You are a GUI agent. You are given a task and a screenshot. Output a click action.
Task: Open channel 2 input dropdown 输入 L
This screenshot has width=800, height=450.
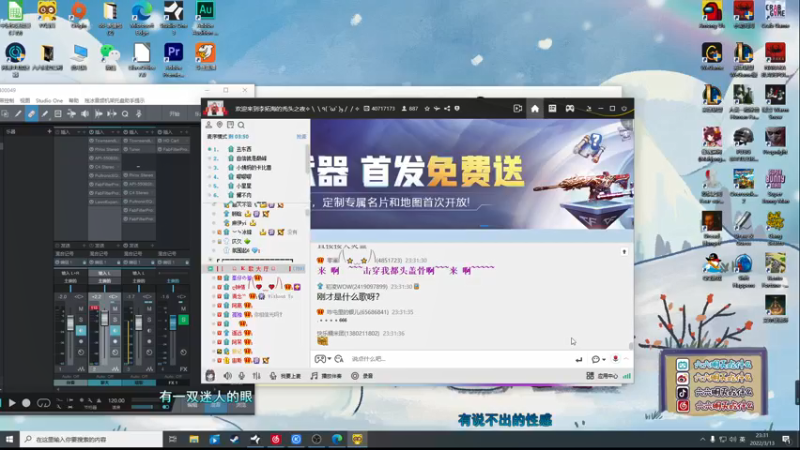pos(105,273)
